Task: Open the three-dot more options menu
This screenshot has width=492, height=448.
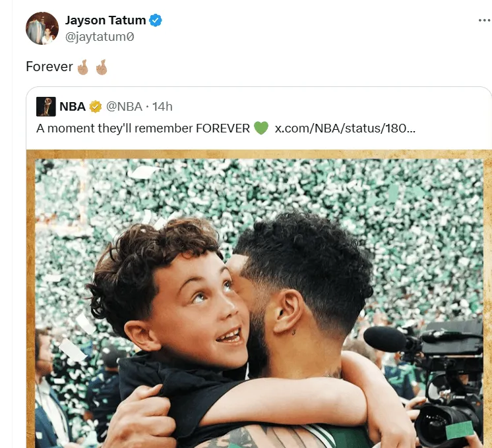Action: click(484, 20)
